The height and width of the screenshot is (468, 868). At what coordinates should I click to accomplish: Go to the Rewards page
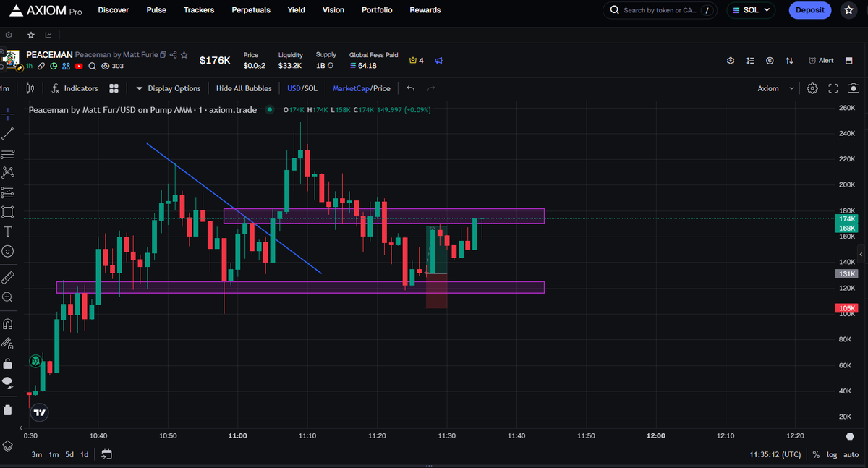(425, 10)
